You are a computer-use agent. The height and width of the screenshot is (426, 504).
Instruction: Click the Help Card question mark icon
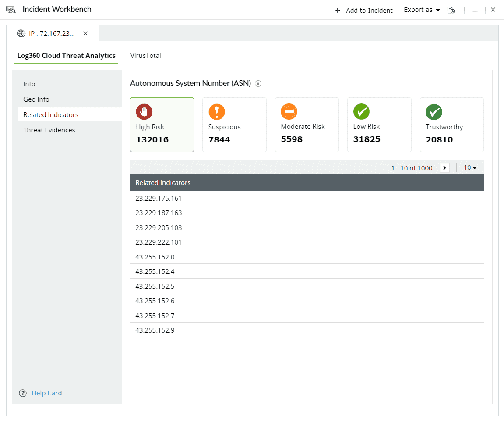coord(23,393)
